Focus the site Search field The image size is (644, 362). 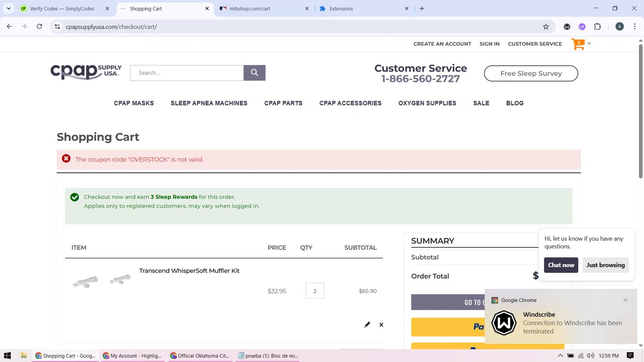click(x=187, y=73)
